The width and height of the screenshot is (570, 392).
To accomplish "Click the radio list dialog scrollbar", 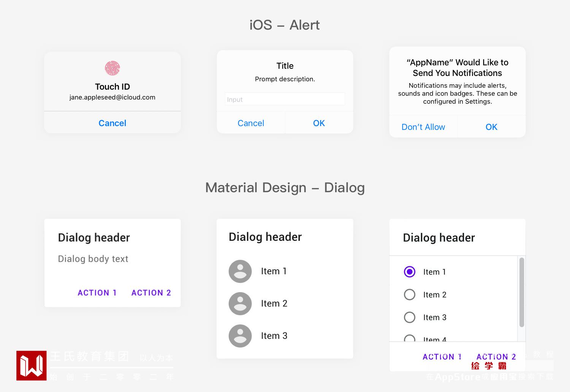I will tap(522, 292).
